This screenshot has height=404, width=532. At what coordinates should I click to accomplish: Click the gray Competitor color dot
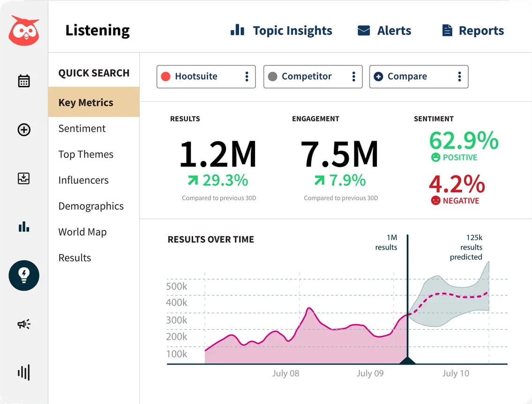(272, 76)
